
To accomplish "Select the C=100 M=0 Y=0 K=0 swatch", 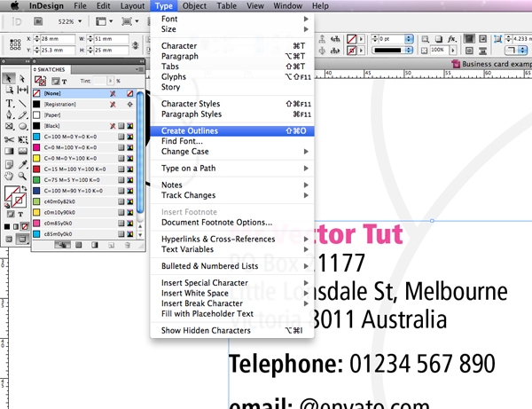I will coord(83,137).
